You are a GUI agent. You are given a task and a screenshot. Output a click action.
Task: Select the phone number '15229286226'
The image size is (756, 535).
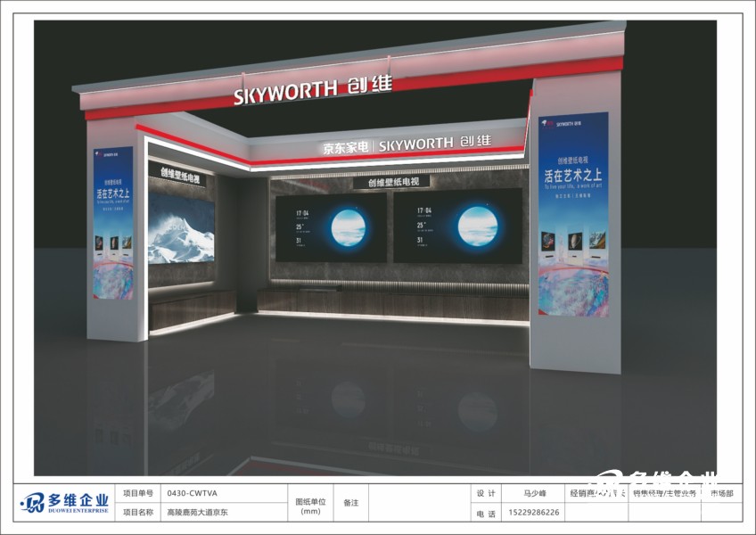534,513
